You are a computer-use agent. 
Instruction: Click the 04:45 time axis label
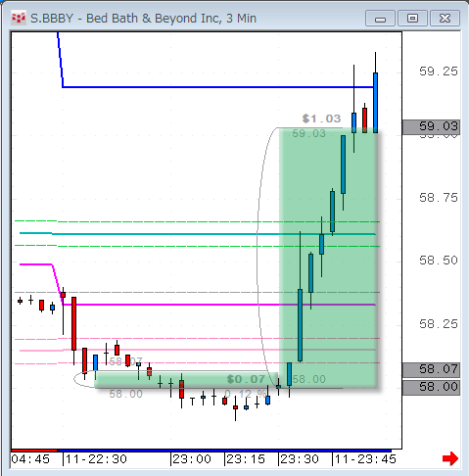click(30, 459)
